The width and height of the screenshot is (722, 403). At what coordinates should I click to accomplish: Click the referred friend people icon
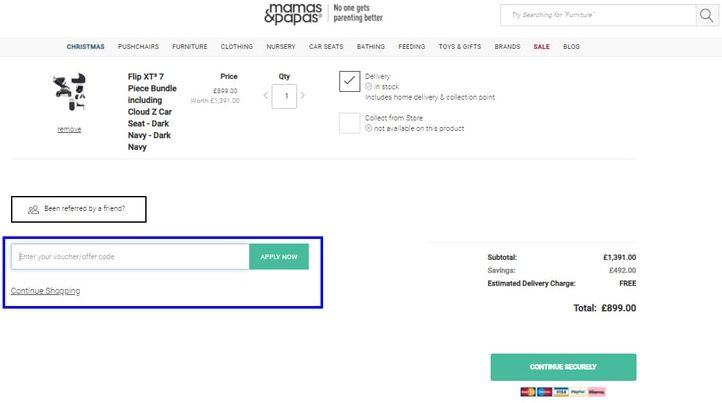[34, 210]
